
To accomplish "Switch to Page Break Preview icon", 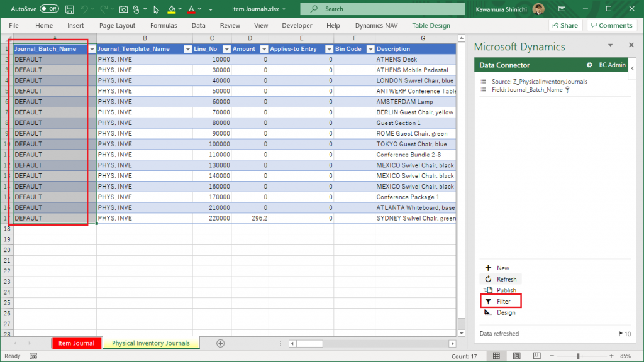I will coord(537,356).
